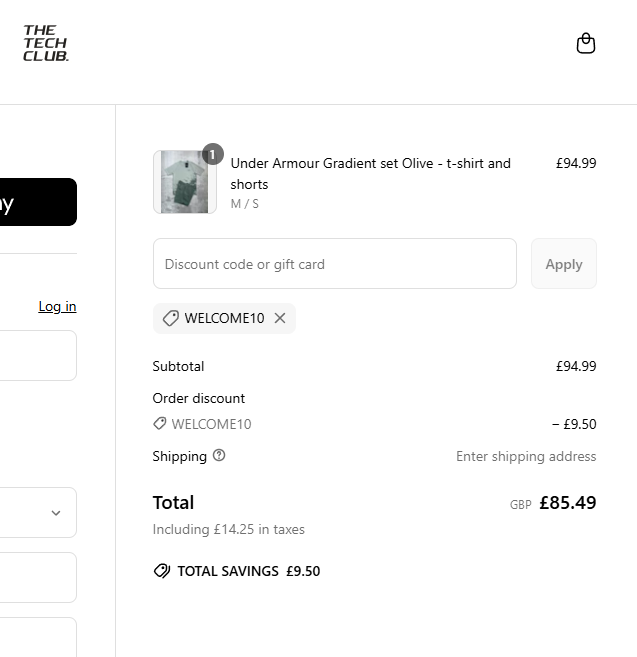Click the Total Savings tag icon

pos(162,571)
